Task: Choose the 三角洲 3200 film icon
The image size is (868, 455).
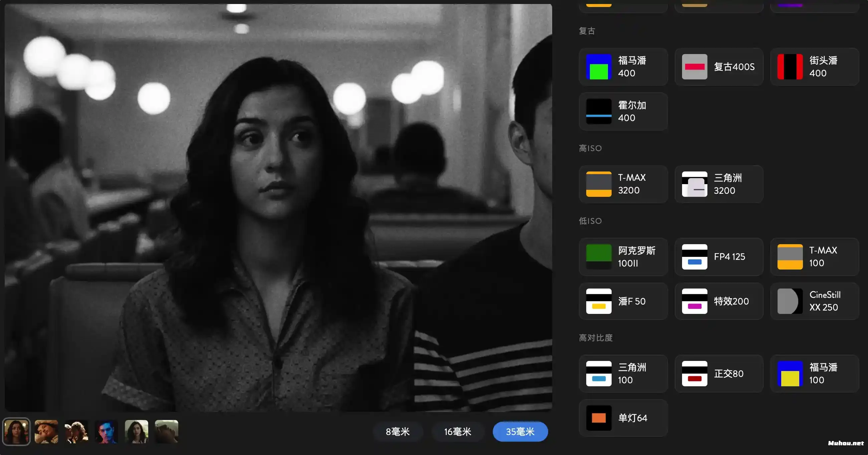Action: (x=694, y=184)
